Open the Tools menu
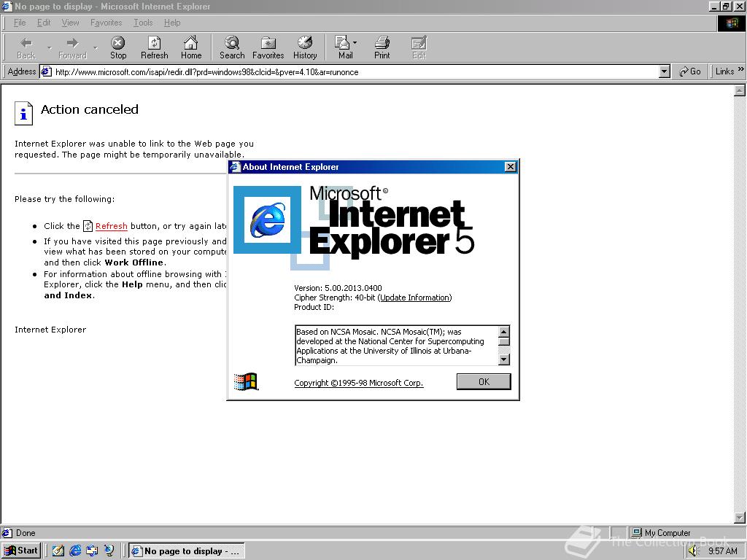 (143, 23)
